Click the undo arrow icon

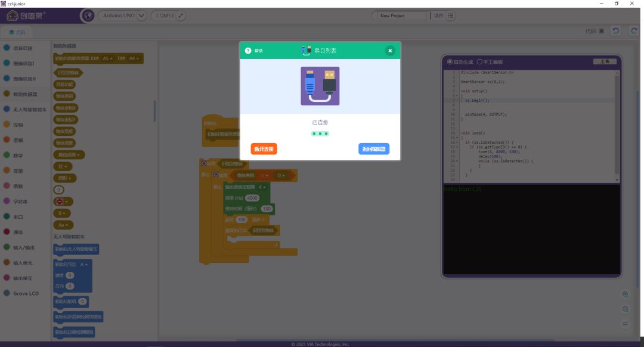point(616,31)
